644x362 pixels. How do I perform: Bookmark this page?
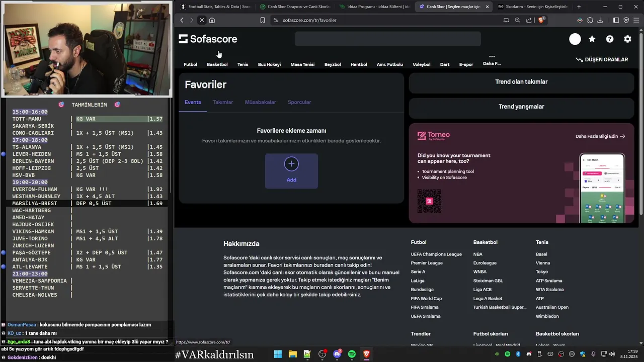coord(262,20)
